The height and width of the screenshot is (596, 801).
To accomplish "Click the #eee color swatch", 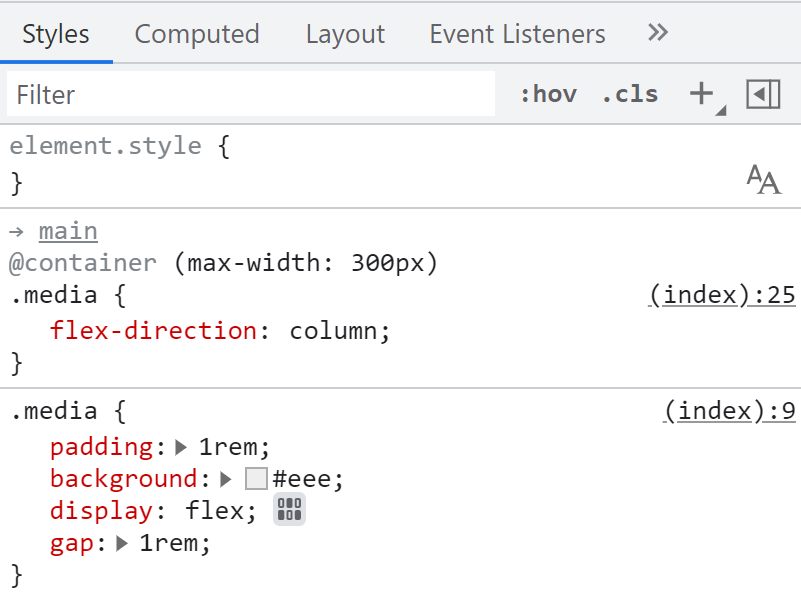I will point(256,478).
